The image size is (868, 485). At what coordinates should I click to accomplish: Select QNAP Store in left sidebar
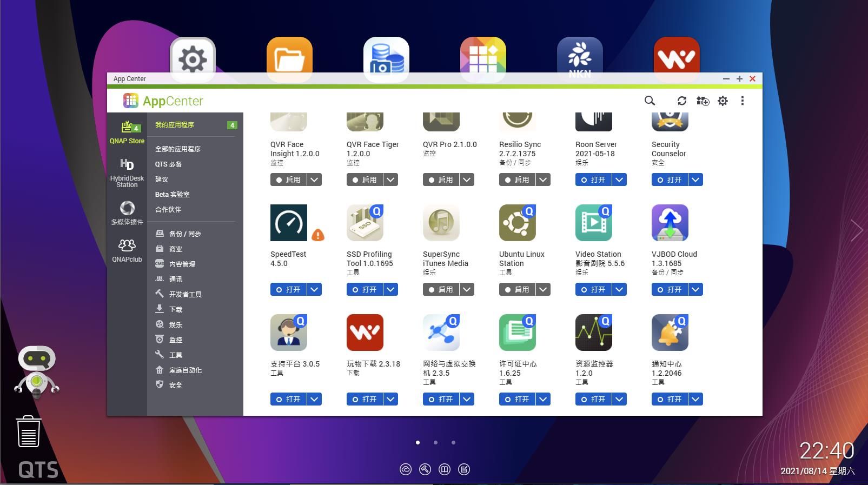tap(127, 132)
